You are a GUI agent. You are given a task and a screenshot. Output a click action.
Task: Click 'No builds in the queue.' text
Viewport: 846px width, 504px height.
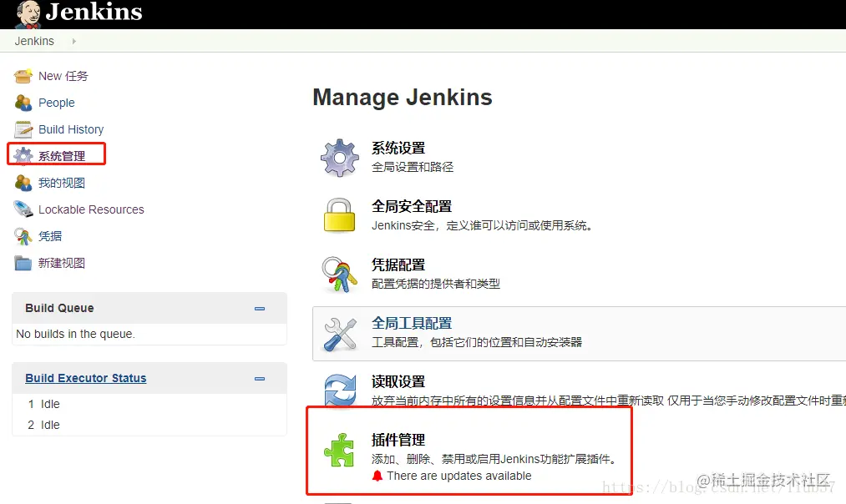click(75, 334)
